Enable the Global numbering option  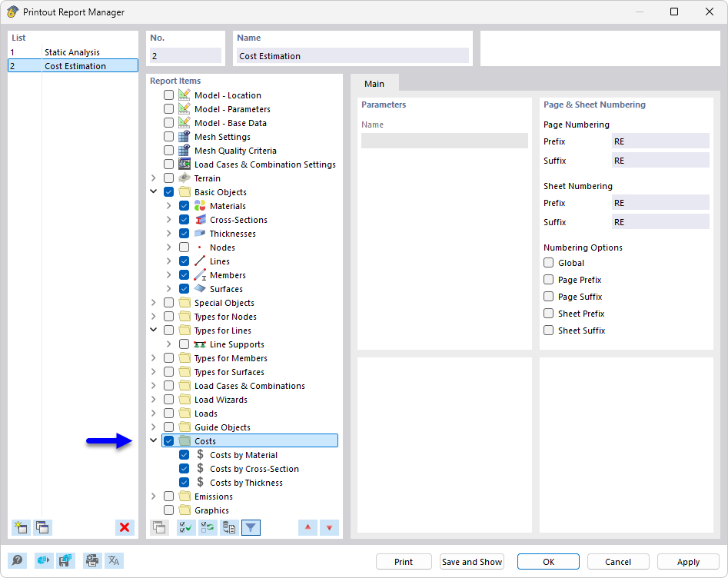(x=548, y=262)
